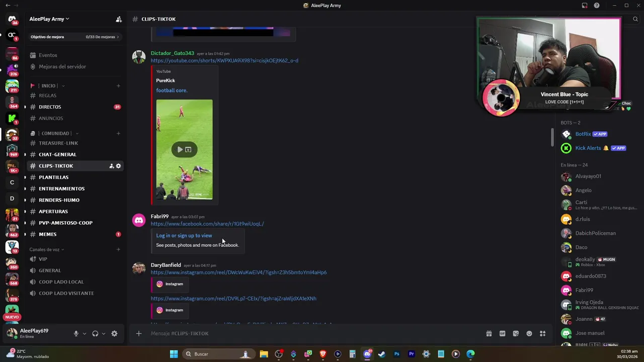This screenshot has width=644, height=362.
Task: Click the taskbar Buscar search box
Action: pos(218,354)
